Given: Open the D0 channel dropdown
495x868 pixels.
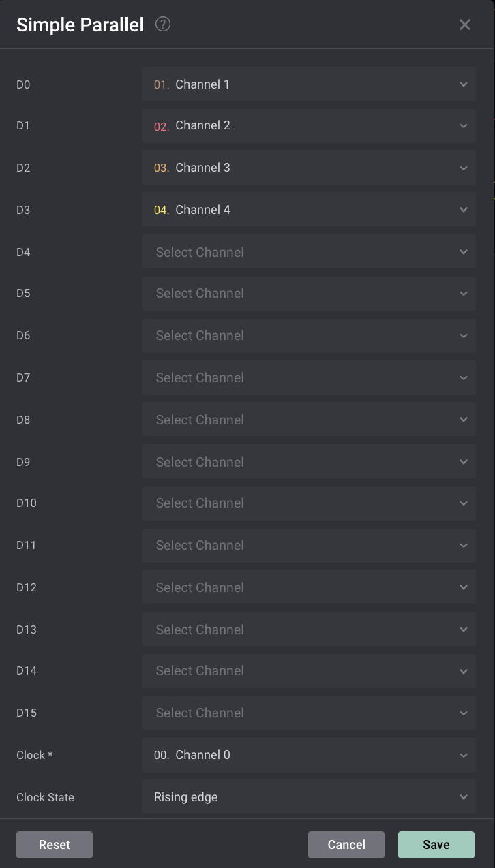Looking at the screenshot, I should (x=308, y=84).
